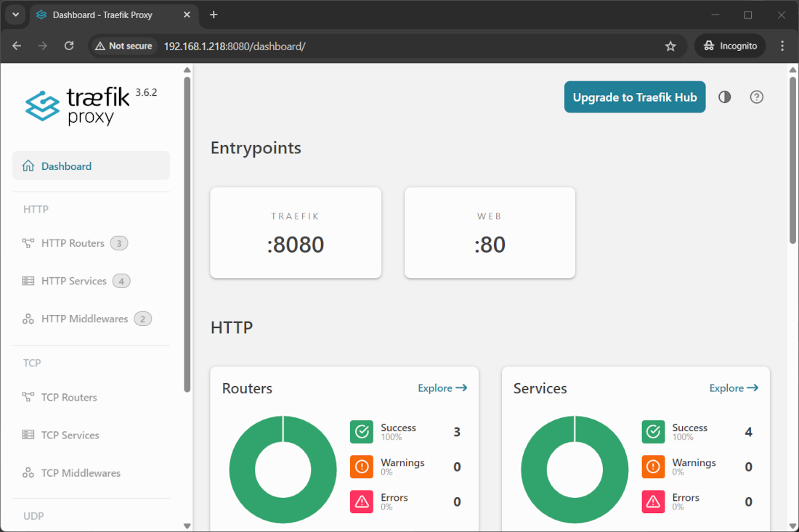Toggle dark mode with the contrast icon
The height and width of the screenshot is (532, 799).
(x=724, y=97)
